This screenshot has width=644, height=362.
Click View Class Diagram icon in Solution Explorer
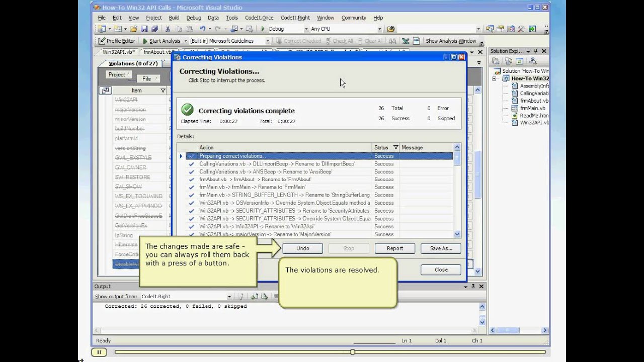coord(533,61)
